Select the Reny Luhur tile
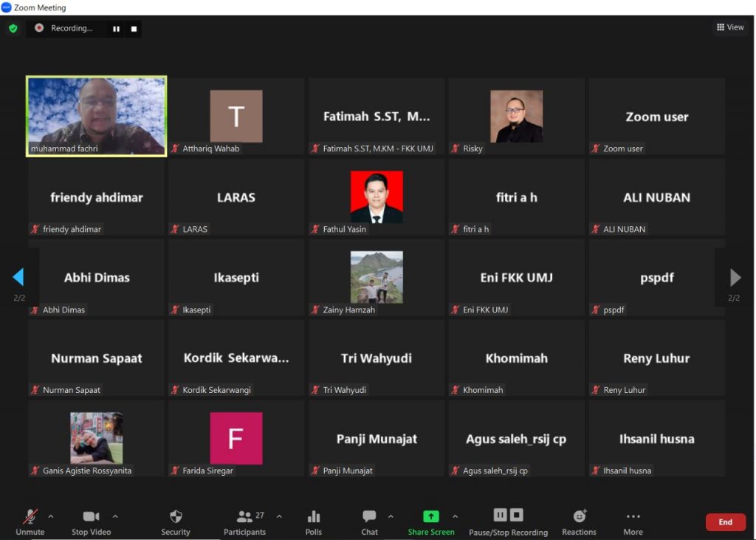Viewport: 756px width, 540px height. click(x=656, y=358)
